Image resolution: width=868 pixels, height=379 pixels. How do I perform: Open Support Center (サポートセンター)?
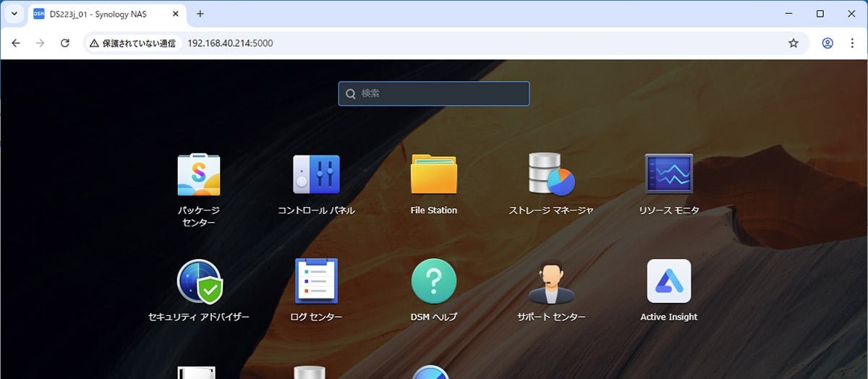click(551, 282)
